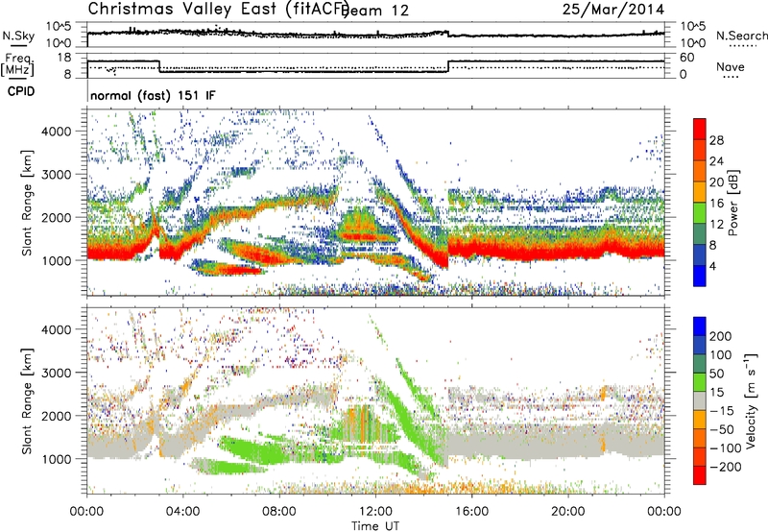
Task: Click the 'CPID' label
Action: [21, 91]
